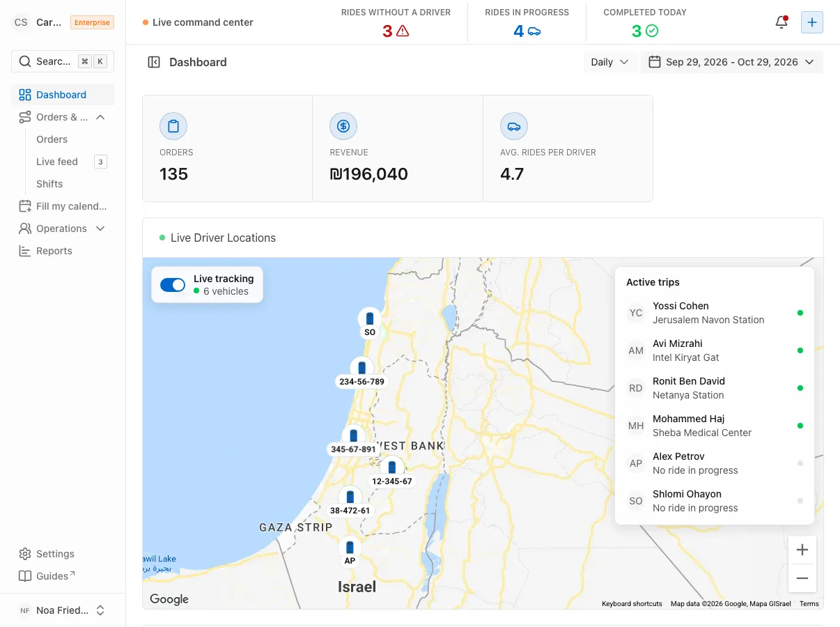Screen dimensions: 840x627
Task: Open Orders in the sidebar
Action: (x=52, y=139)
